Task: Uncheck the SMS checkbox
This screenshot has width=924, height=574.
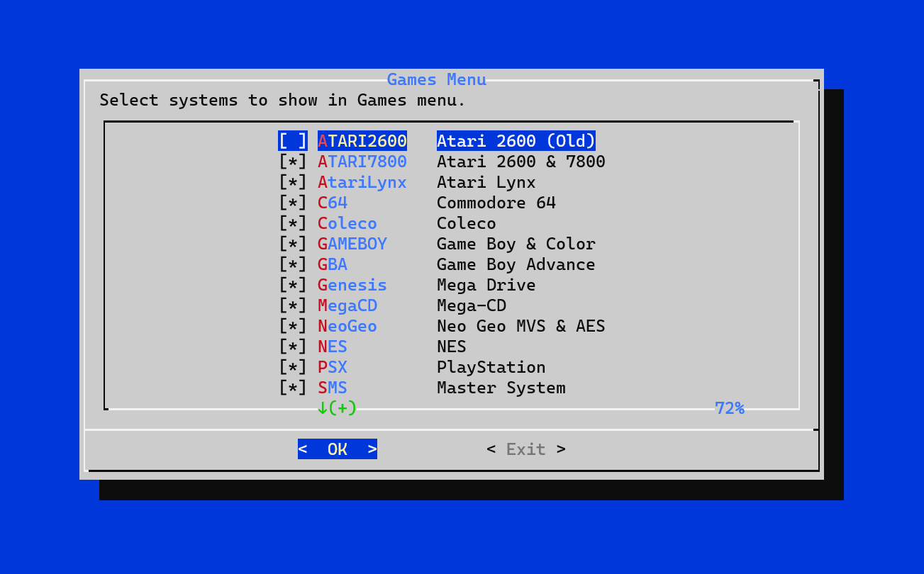Action: [293, 388]
